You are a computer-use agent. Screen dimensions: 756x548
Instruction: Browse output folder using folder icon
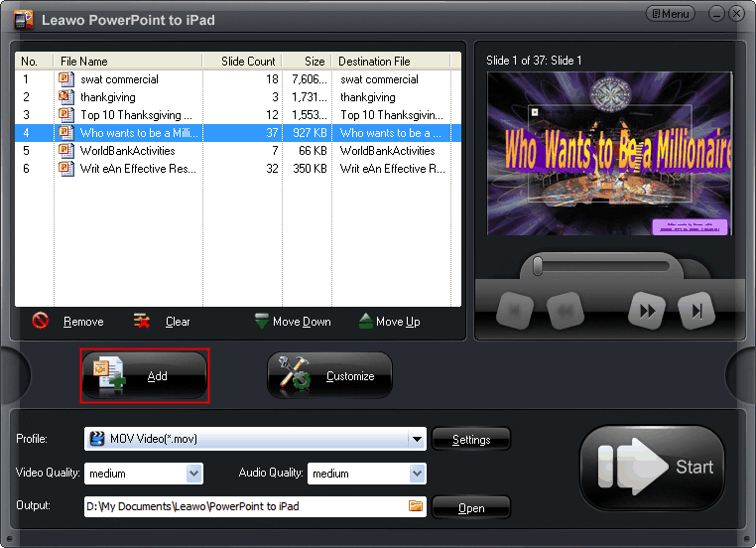416,506
